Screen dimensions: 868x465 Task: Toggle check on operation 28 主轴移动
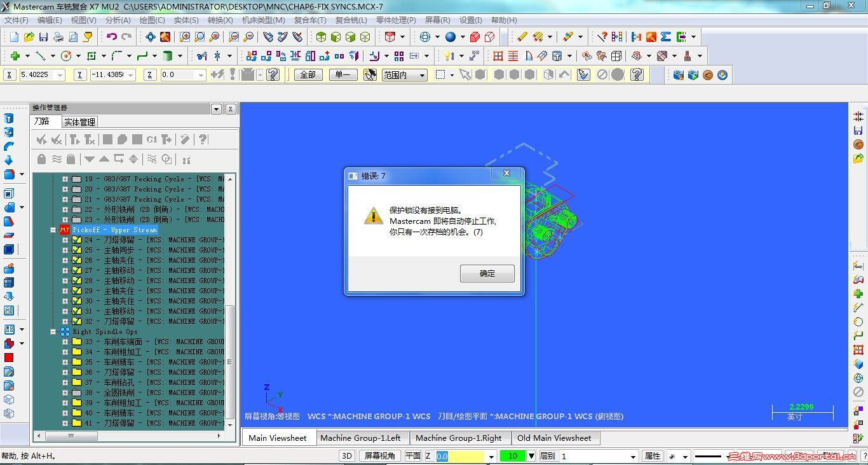(x=77, y=281)
